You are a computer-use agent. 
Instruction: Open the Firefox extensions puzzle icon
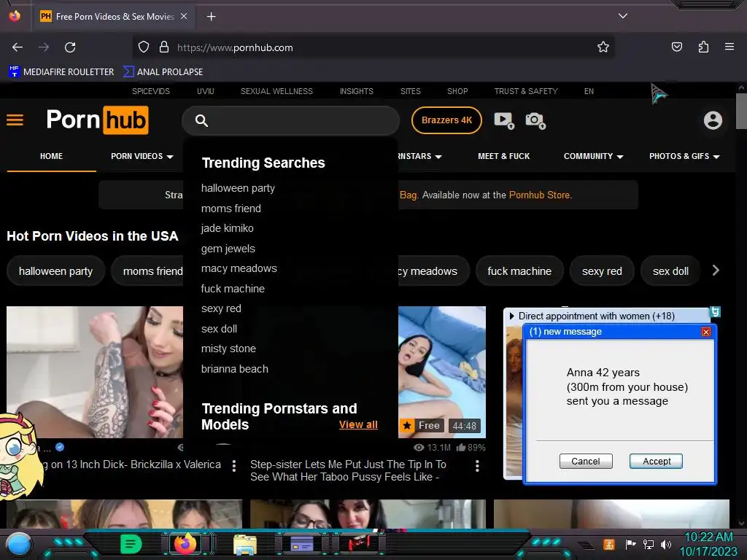pyautogui.click(x=703, y=47)
